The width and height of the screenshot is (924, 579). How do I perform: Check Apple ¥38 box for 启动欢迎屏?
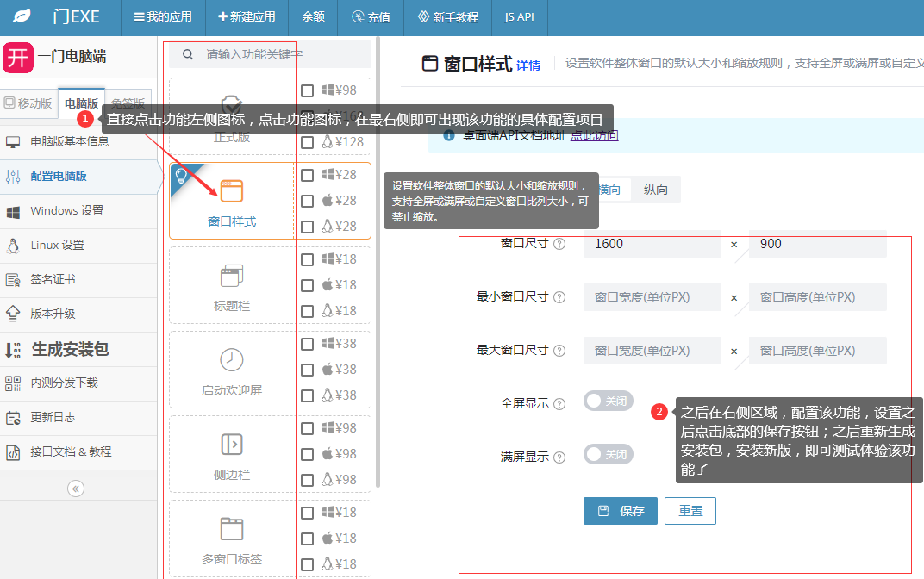click(307, 370)
